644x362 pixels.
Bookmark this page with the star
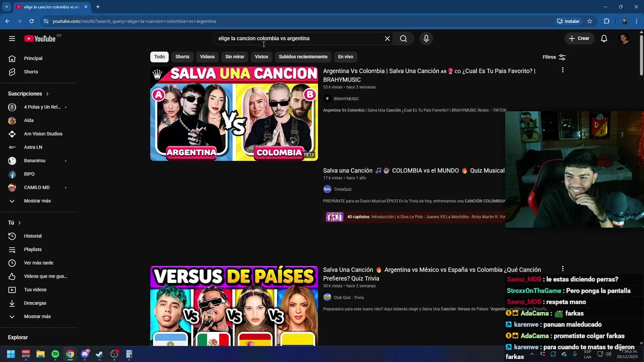click(590, 21)
